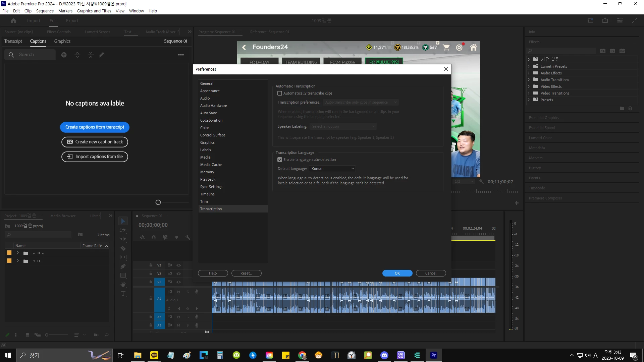Screen dimensions: 644x362
Task: Click the Track Select Forward tool
Action: [x=123, y=230]
